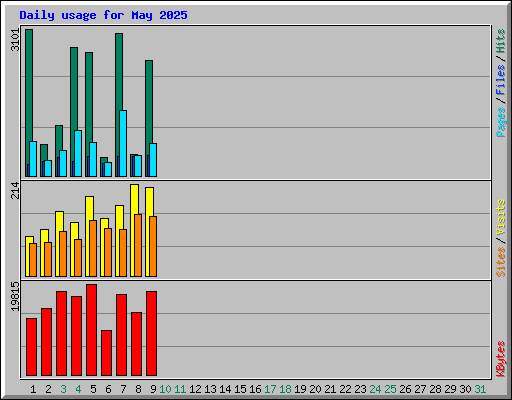Click green day 31 on the date axis
Viewport: 512px width, 400px height.
(x=480, y=389)
